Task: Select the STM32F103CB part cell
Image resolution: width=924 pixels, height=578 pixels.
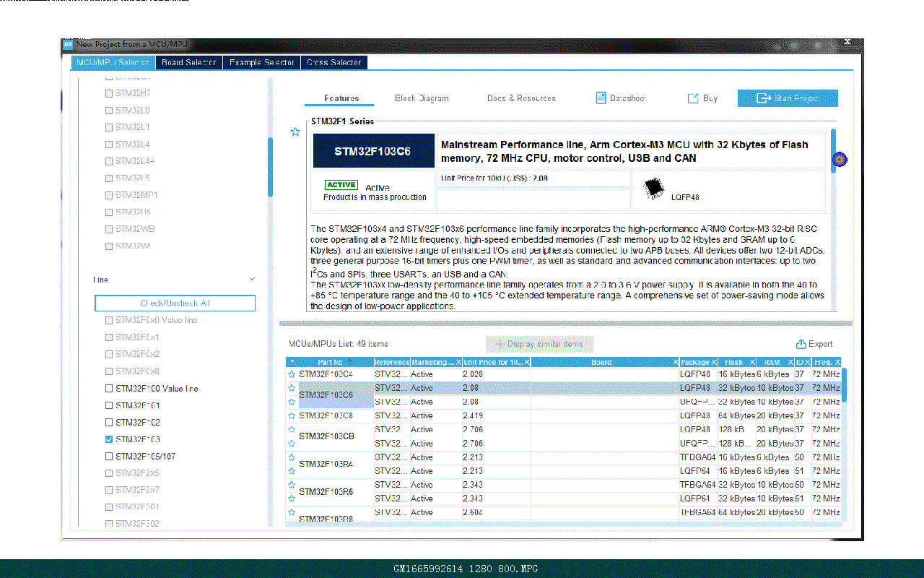Action: (x=336, y=436)
